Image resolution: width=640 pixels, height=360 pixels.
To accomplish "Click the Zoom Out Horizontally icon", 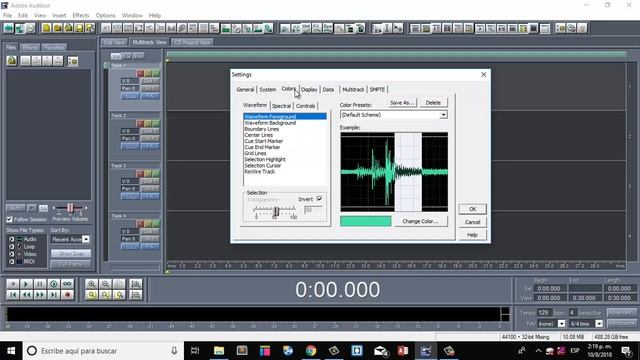I will coord(105,284).
